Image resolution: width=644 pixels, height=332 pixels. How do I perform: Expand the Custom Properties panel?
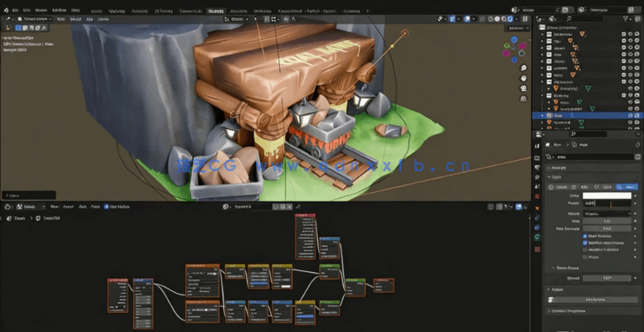click(594, 311)
